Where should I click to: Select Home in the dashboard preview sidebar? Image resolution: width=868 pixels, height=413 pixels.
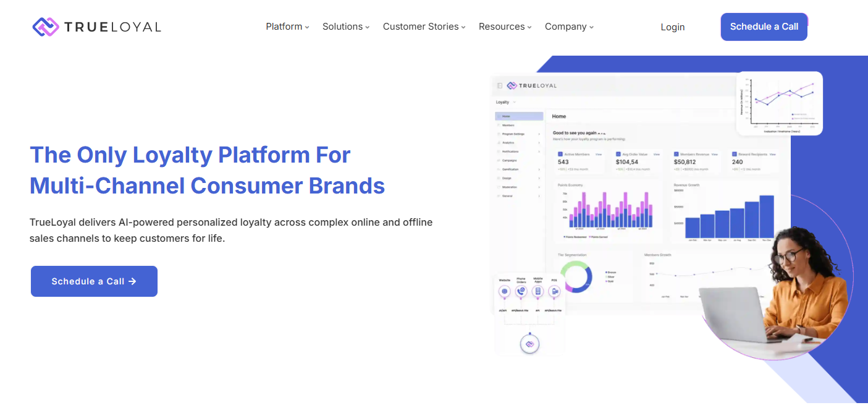pyautogui.click(x=519, y=116)
